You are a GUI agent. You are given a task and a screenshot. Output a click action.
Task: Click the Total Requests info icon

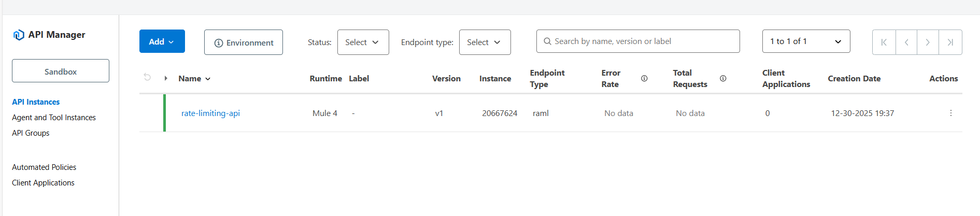click(x=723, y=78)
